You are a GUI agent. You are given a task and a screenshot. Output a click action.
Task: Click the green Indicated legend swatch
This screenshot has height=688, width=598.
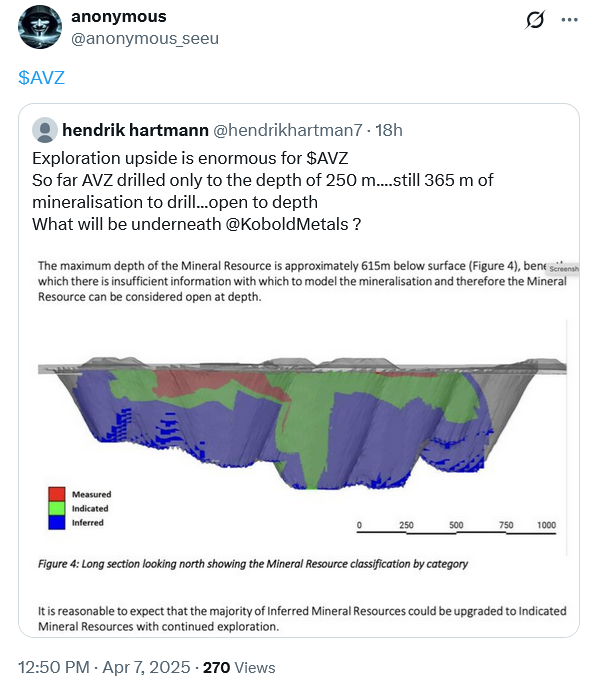pyautogui.click(x=57, y=508)
